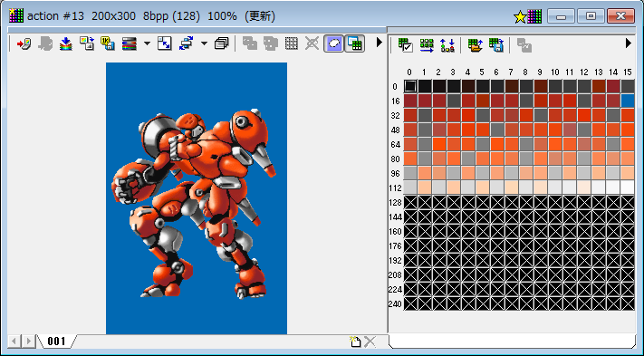644x356 pixels.
Task: Click the next page arrow beside tab 001
Action: click(x=28, y=341)
